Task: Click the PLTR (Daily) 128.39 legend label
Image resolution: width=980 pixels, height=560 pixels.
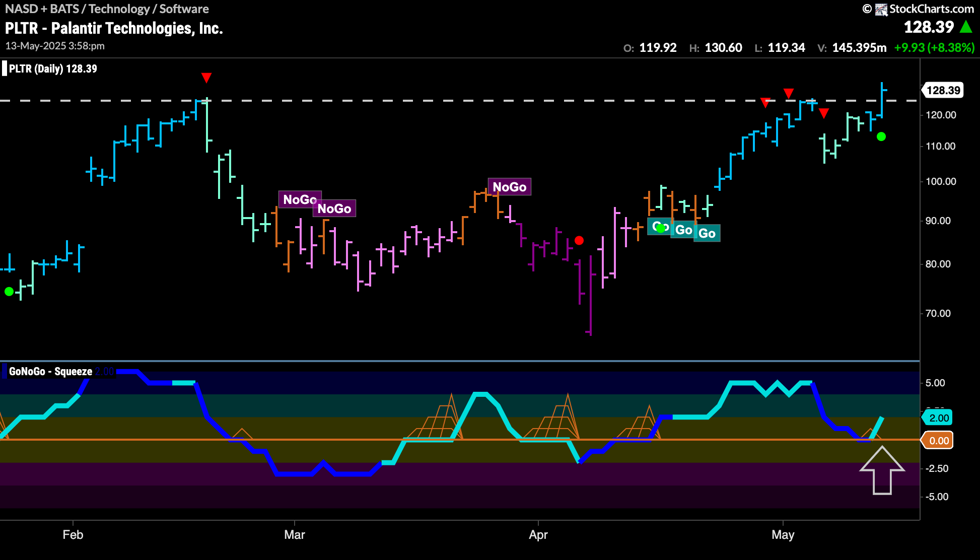Action: (x=53, y=68)
